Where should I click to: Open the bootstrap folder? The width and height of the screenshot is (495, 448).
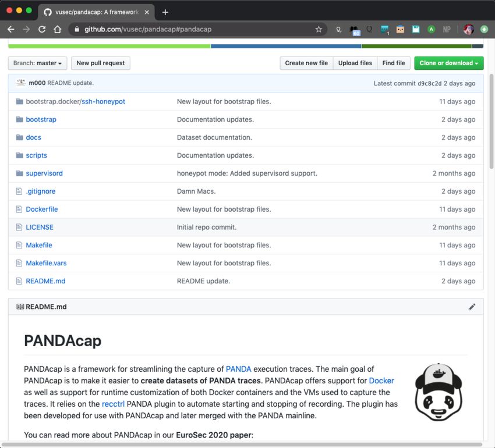41,120
